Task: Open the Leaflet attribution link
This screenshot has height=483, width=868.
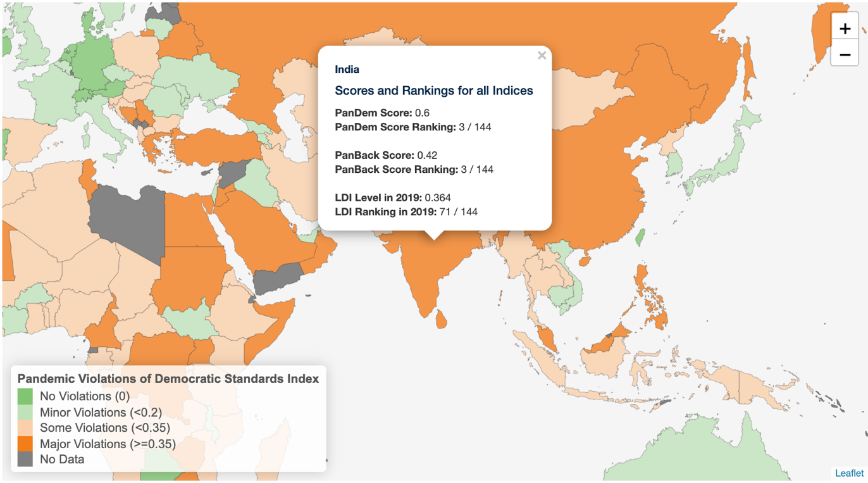Action: [849, 473]
